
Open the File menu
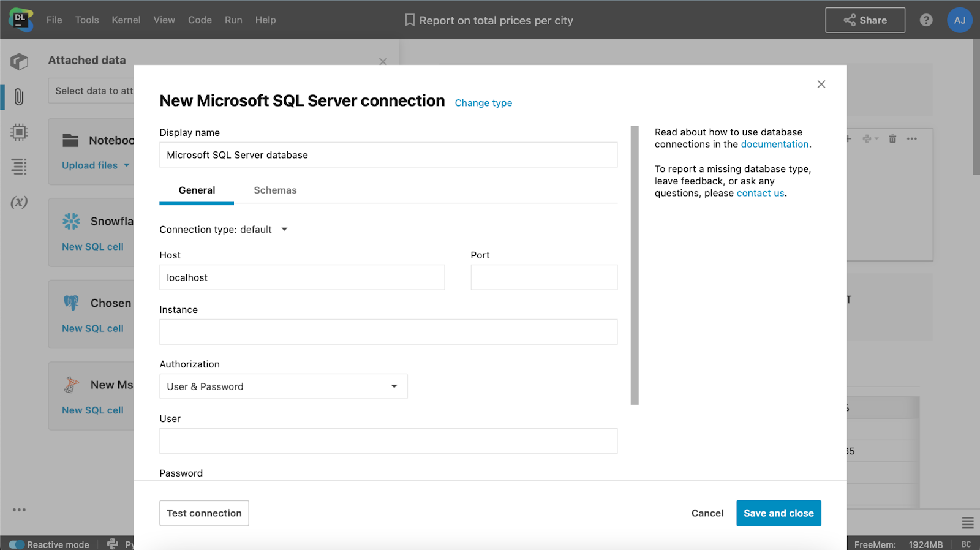pos(55,20)
